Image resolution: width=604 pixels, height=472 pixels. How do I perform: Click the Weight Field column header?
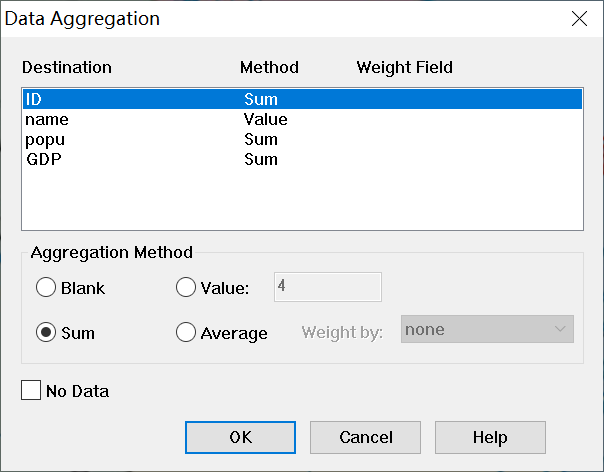point(404,68)
